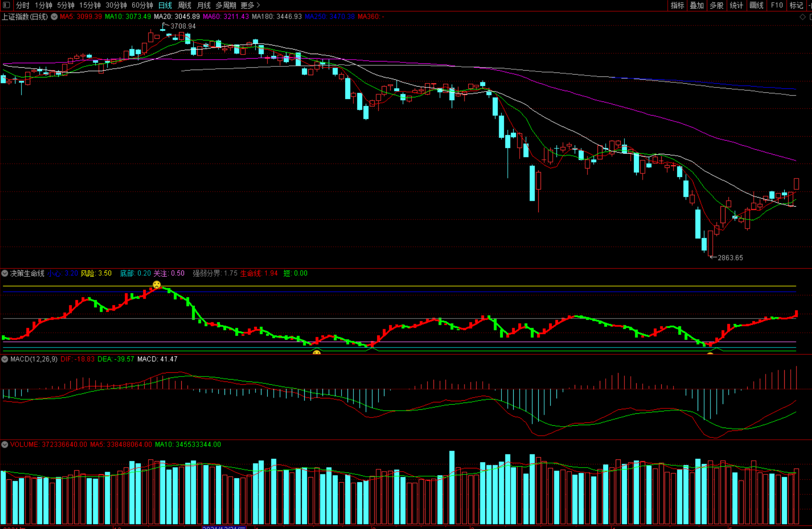Click the diamond icon at chart top-right
812x529 pixels.
coord(802,17)
